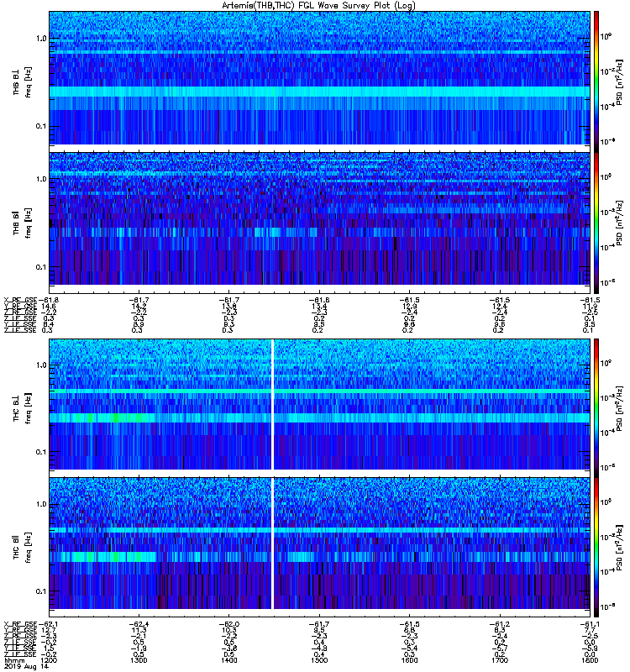Screen dimensions: 630x672
Task: Click the -62.1 X_RE_GSE value
Action: click(x=48, y=624)
